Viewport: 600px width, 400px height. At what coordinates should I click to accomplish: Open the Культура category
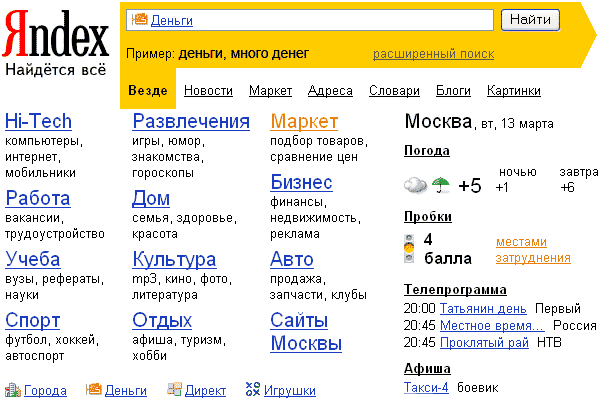coord(174,260)
